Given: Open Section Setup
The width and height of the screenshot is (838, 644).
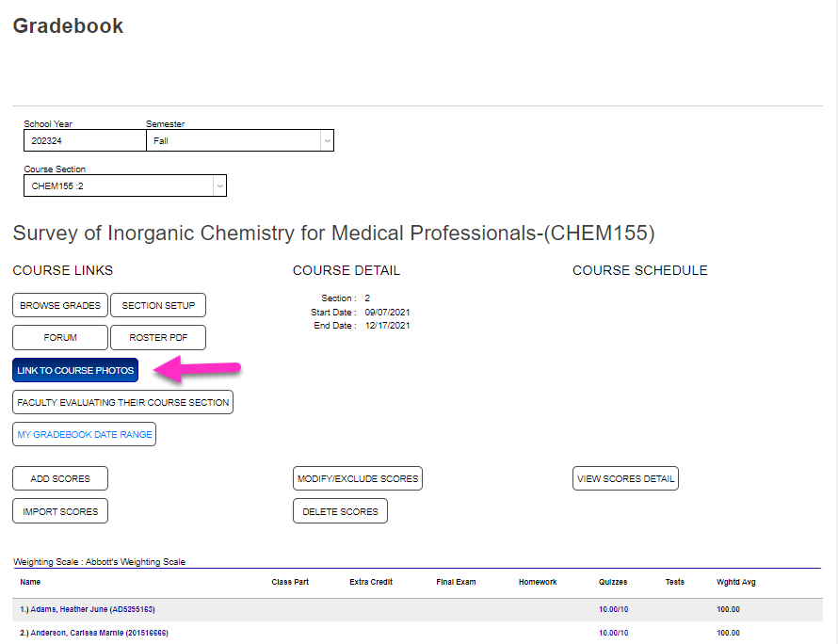Looking at the screenshot, I should (157, 305).
